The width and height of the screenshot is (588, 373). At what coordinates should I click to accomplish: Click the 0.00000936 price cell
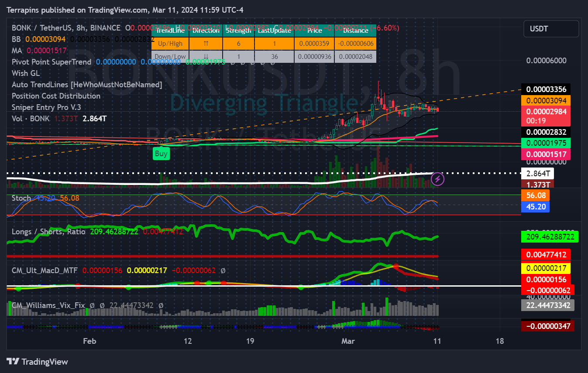coord(314,56)
